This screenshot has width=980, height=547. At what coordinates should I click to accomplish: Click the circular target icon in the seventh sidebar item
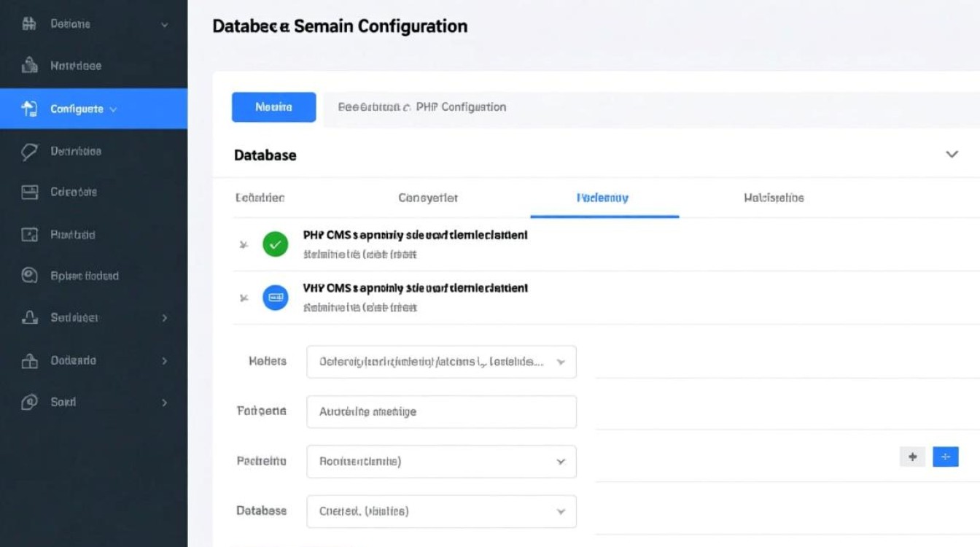[x=29, y=276]
